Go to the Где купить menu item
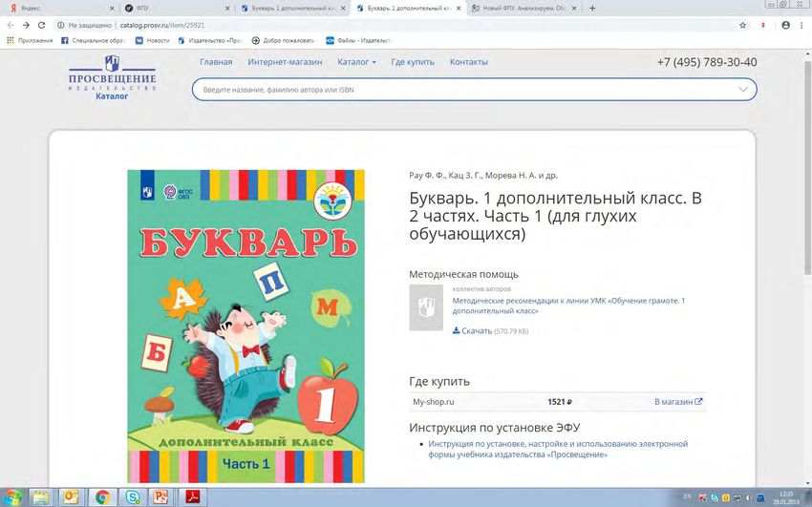Screen dimensions: 812x507 [x=413, y=62]
